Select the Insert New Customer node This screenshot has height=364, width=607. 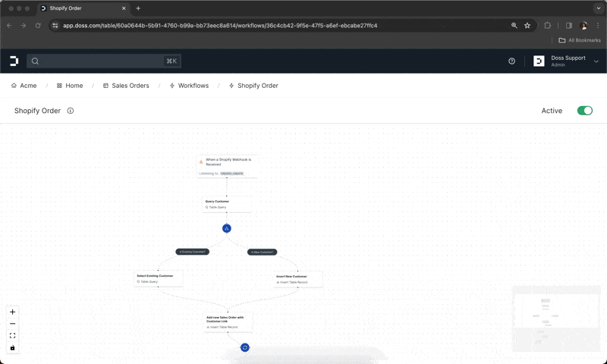298,279
